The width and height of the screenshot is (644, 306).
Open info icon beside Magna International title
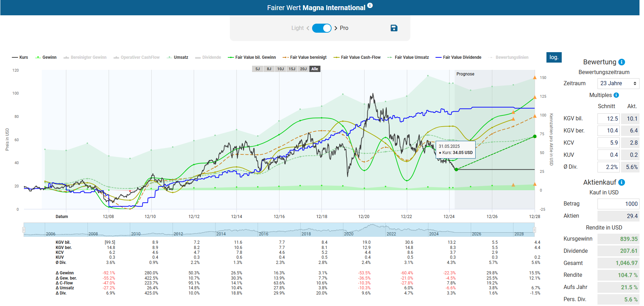click(x=370, y=6)
